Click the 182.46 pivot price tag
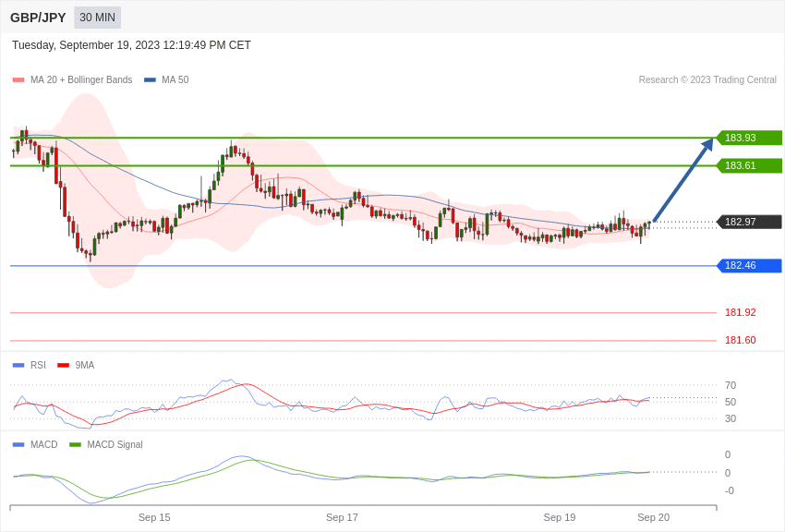 coord(749,265)
